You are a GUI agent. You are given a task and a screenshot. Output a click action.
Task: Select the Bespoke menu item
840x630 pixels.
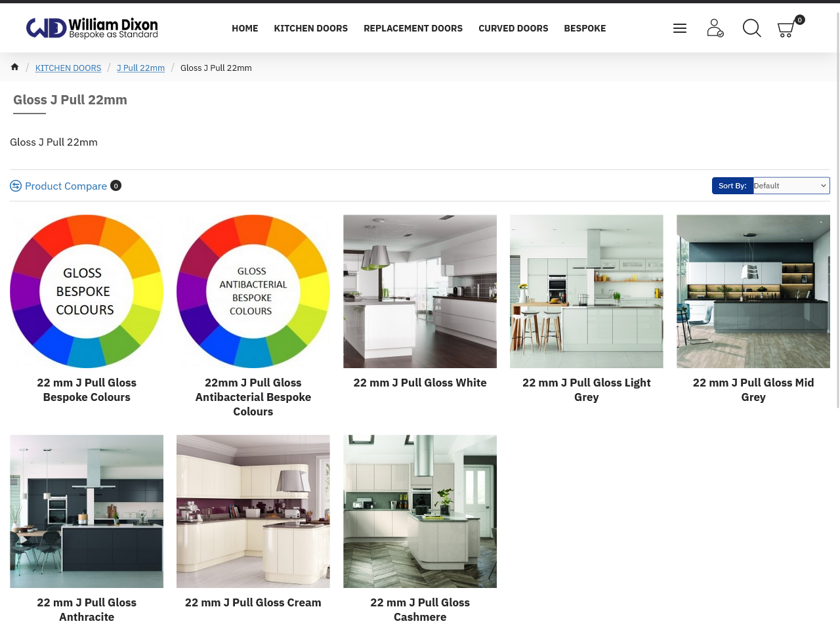click(x=585, y=28)
